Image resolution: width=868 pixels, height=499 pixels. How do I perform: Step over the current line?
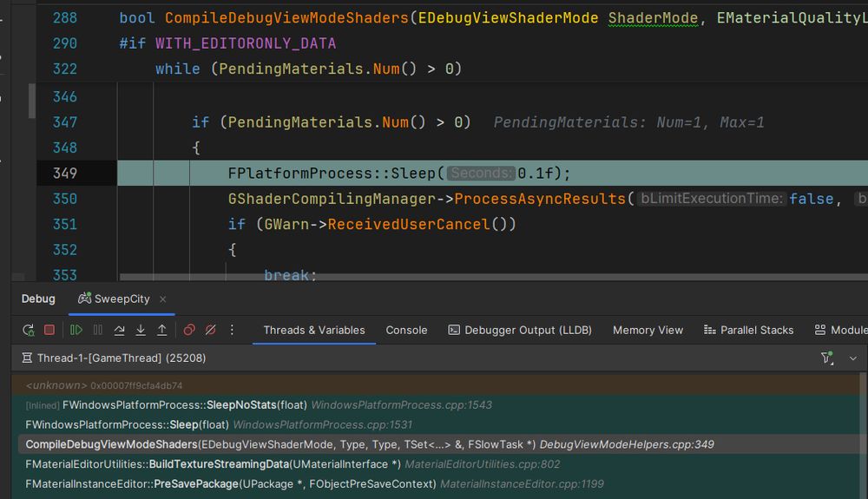pos(119,331)
